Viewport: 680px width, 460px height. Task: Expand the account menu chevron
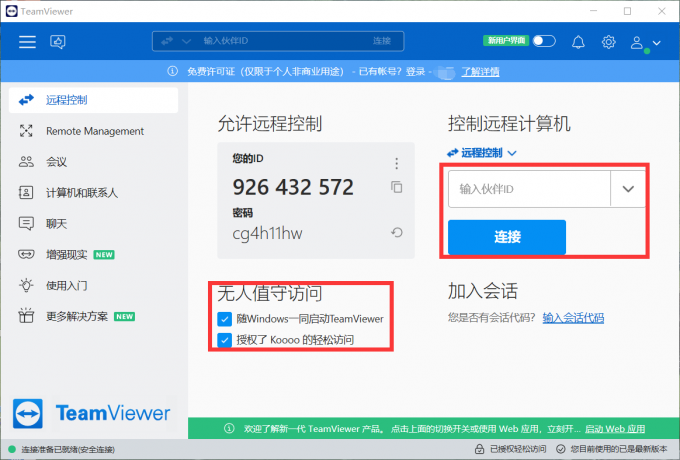click(657, 43)
